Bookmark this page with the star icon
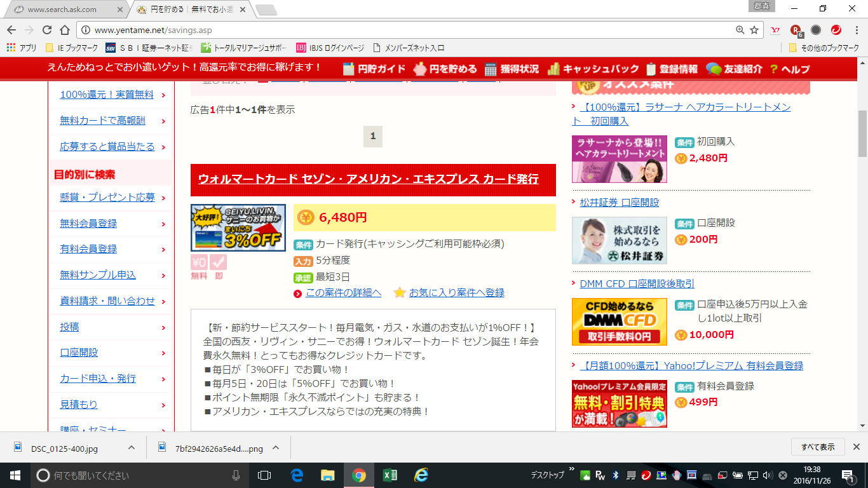The height and width of the screenshot is (488, 868). (x=754, y=30)
